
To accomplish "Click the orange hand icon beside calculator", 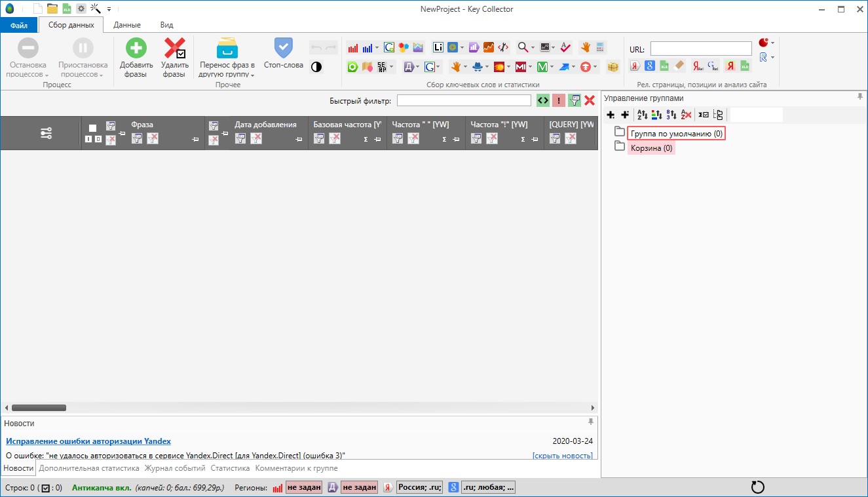I will coord(586,47).
